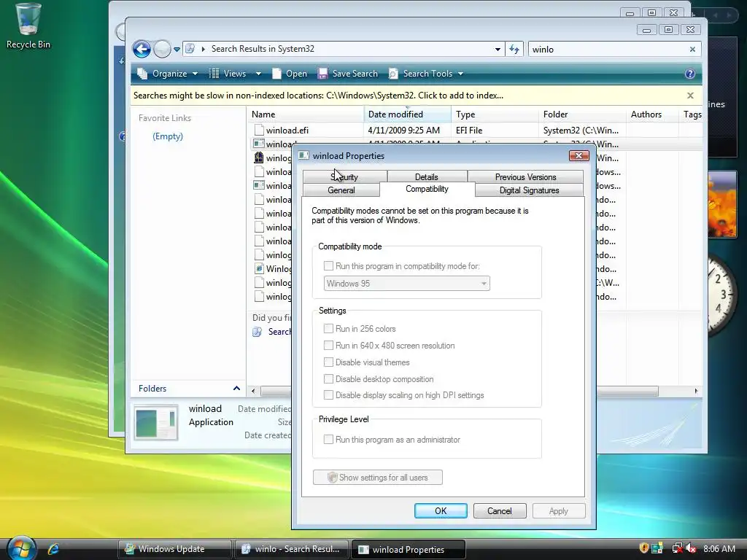Click Open in the toolbar

290,74
